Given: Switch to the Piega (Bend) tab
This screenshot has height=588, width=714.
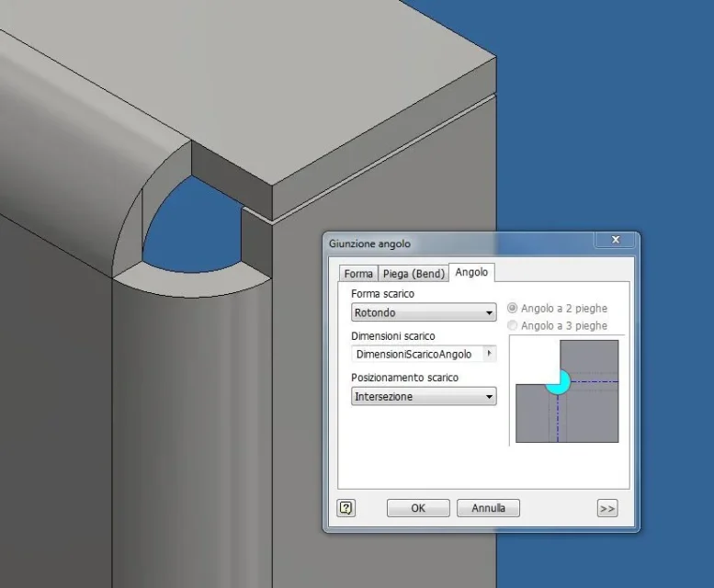Looking at the screenshot, I should point(414,274).
